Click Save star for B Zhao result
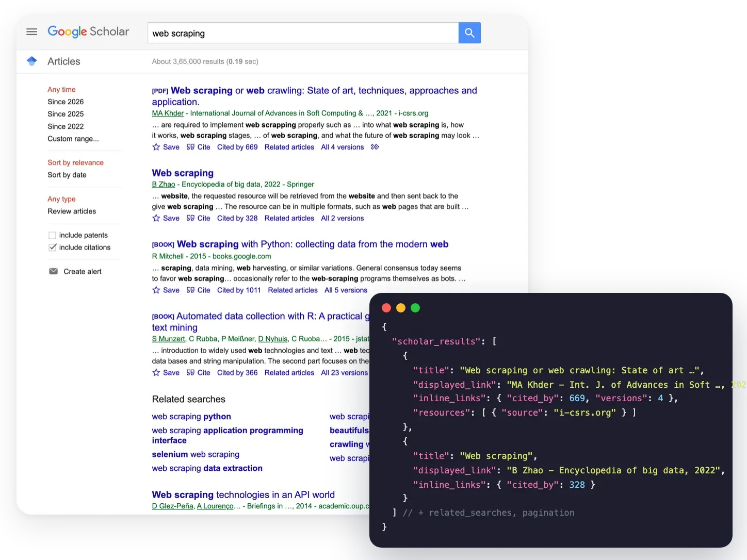747x560 pixels. click(x=156, y=218)
